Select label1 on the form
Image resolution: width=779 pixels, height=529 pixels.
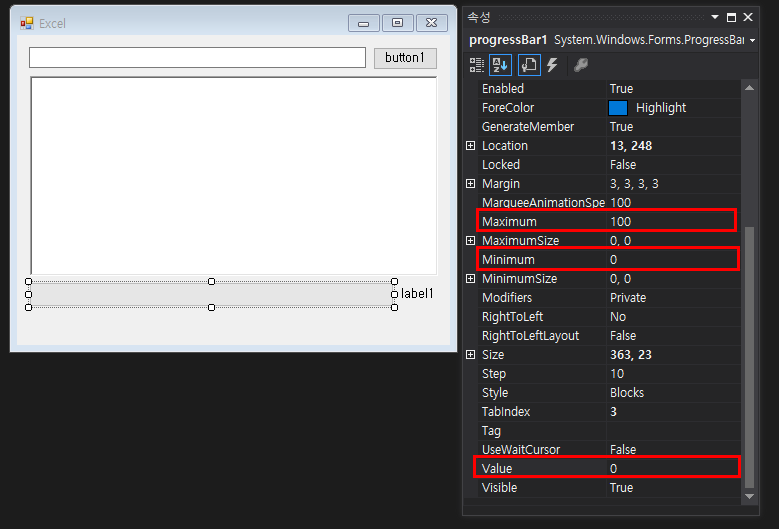[x=417, y=294]
